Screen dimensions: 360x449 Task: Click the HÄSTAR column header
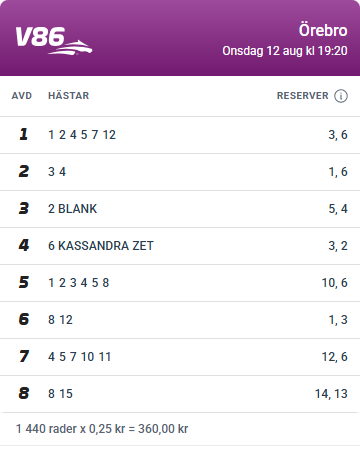pyautogui.click(x=69, y=96)
